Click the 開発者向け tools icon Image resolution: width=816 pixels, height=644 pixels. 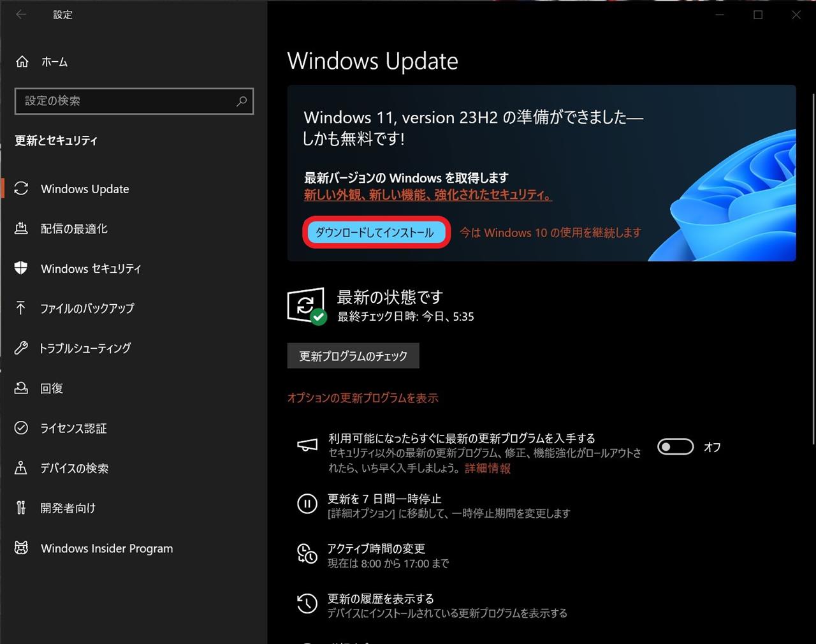(x=21, y=508)
